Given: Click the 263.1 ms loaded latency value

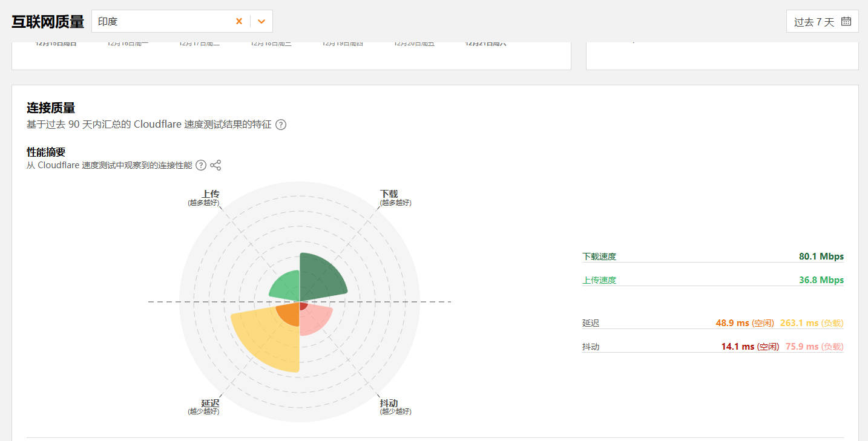Looking at the screenshot, I should 799,323.
